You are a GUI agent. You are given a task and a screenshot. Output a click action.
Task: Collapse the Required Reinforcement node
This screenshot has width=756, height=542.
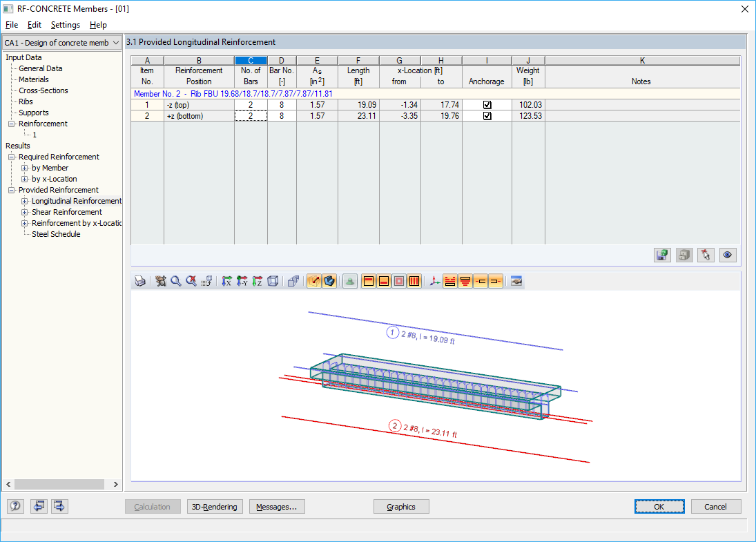click(x=11, y=157)
